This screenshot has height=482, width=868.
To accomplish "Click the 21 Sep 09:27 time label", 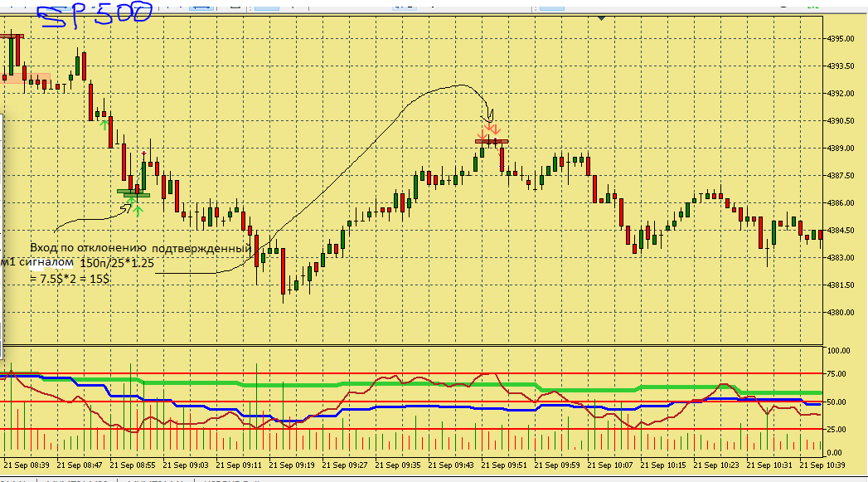I will click(345, 465).
